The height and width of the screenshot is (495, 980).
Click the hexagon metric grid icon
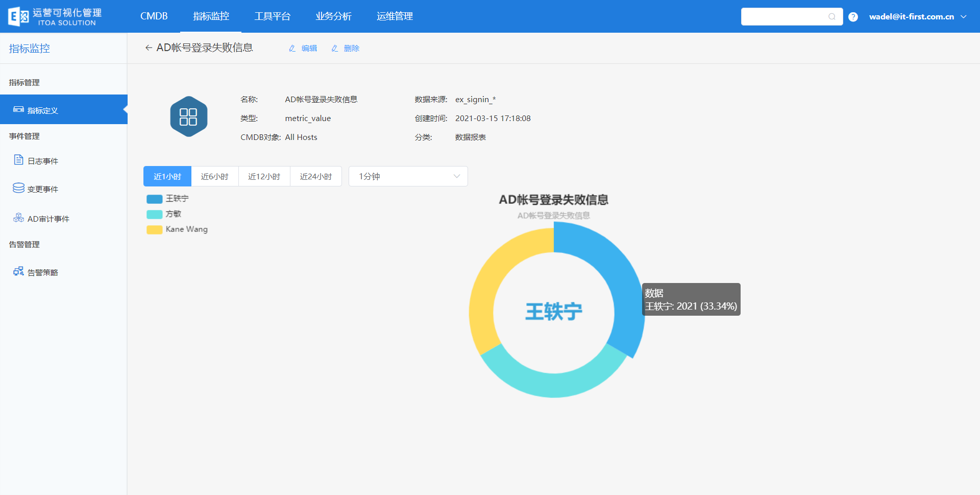pyautogui.click(x=188, y=116)
